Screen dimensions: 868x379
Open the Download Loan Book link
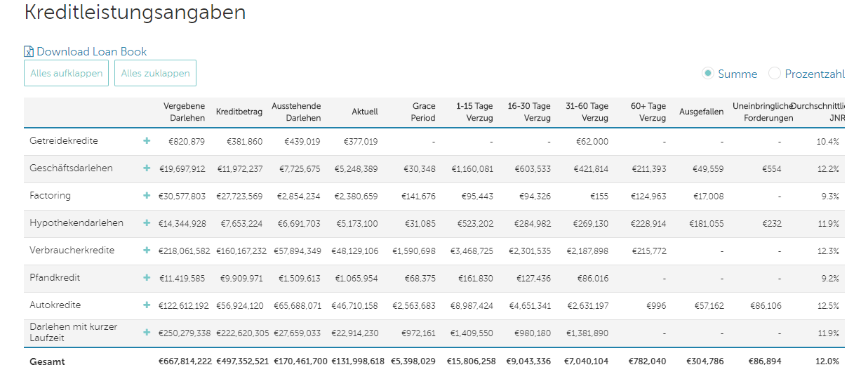91,52
